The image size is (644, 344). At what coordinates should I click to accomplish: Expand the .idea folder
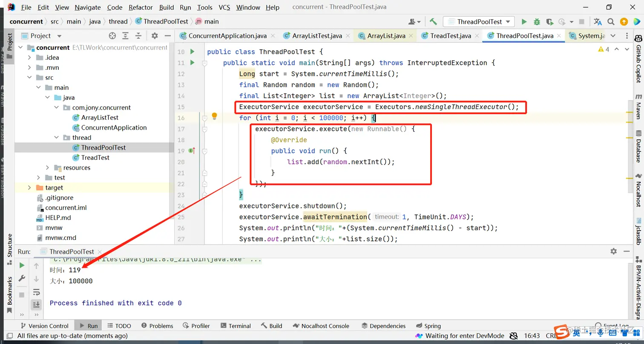tap(29, 58)
